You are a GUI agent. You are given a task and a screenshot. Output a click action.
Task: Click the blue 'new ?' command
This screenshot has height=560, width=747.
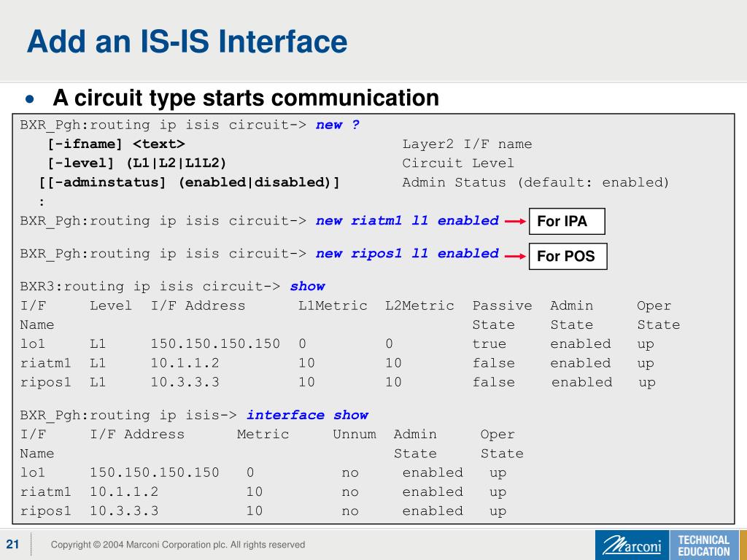click(x=337, y=125)
